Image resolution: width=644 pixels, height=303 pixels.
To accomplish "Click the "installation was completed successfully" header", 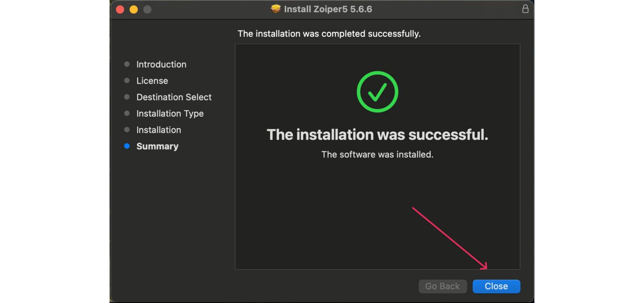I will (329, 34).
